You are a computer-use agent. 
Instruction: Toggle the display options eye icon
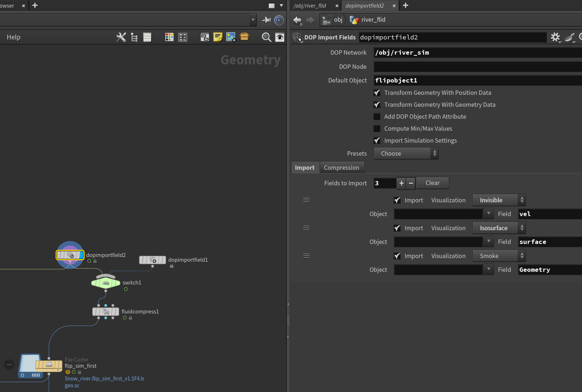click(x=280, y=37)
